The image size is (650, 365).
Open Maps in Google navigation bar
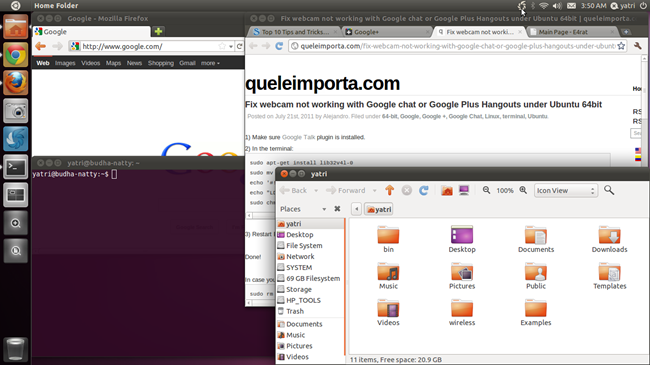point(113,63)
